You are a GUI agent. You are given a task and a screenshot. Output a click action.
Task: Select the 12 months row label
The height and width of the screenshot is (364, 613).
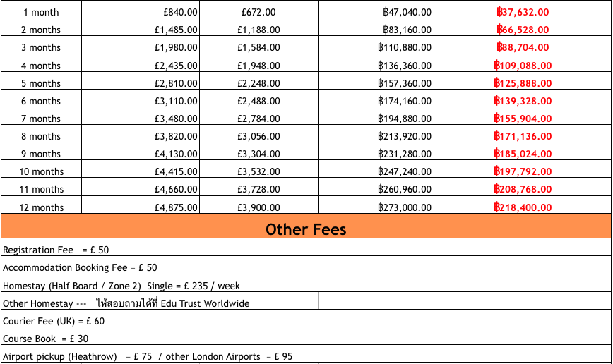[41, 207]
